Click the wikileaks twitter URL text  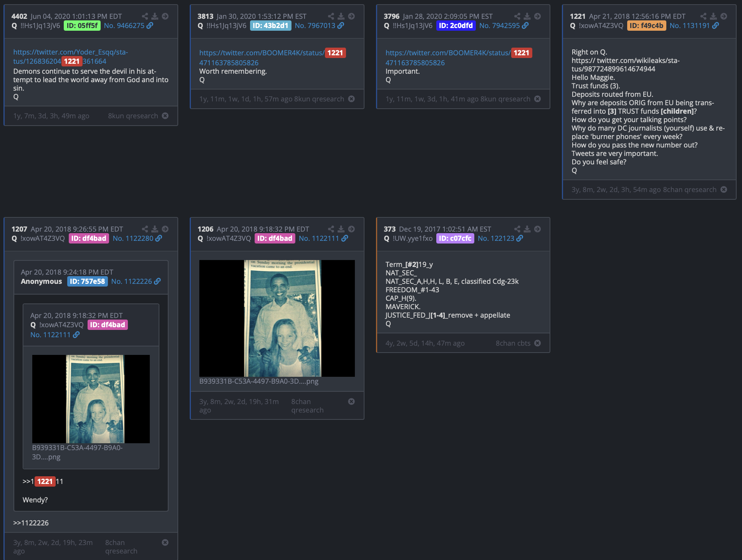(626, 65)
